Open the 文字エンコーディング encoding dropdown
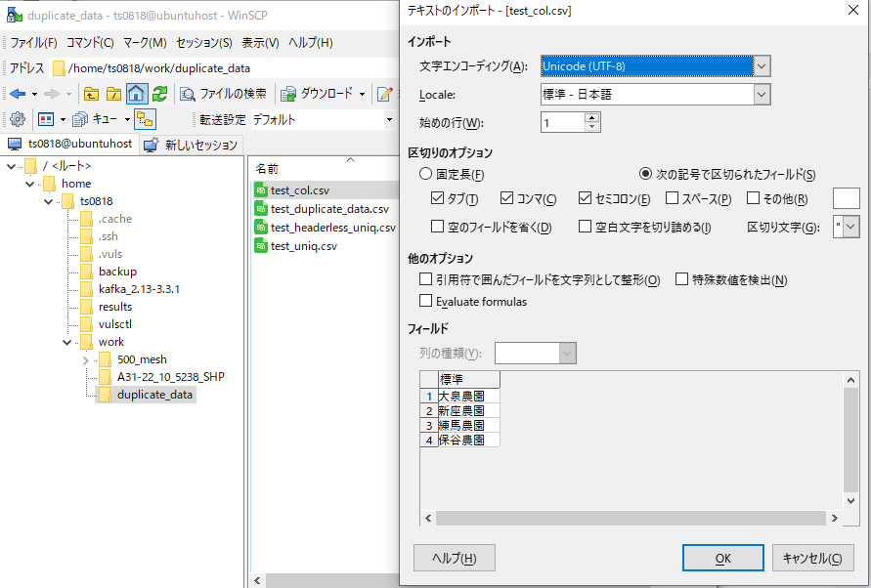The image size is (871, 588). [761, 65]
